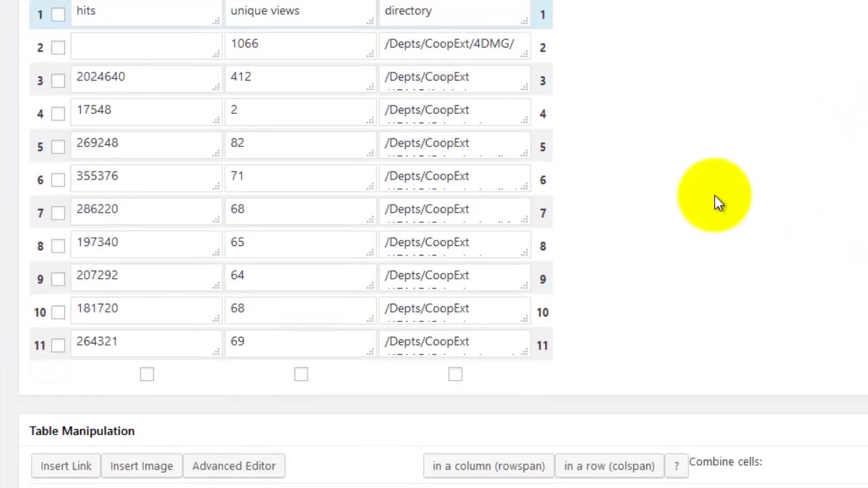
Task: Check the box for row 8
Action: (x=58, y=246)
